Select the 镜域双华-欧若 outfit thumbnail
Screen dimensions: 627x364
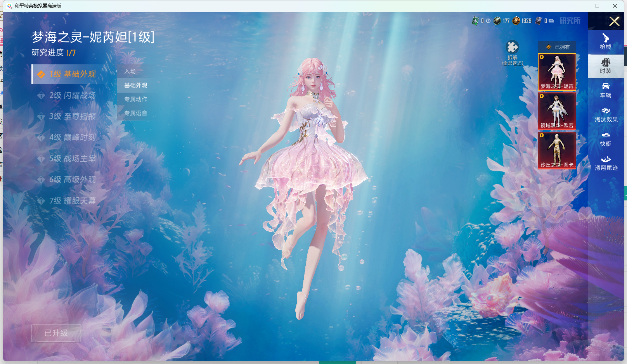(557, 110)
